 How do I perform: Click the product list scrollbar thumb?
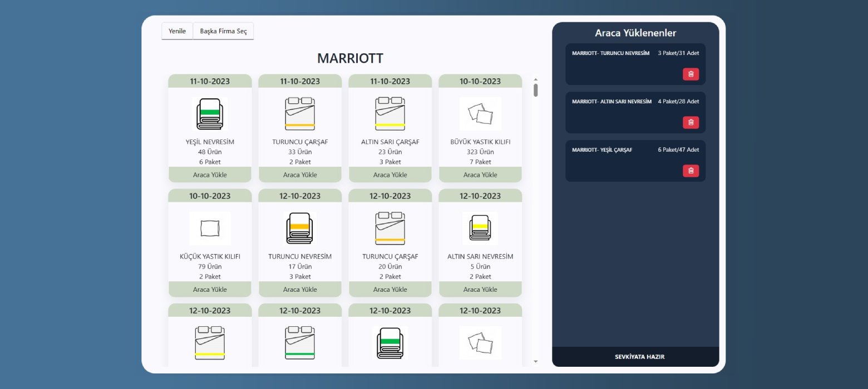536,90
